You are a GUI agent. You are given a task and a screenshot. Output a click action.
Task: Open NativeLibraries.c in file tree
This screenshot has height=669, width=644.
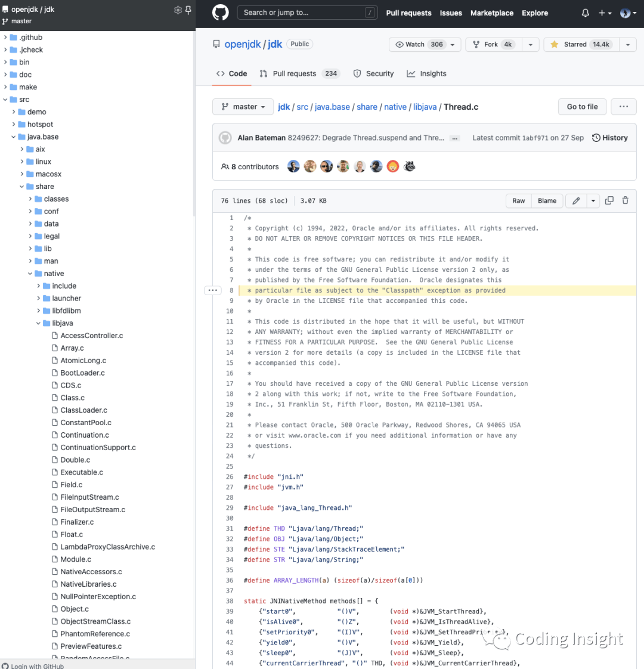(88, 584)
